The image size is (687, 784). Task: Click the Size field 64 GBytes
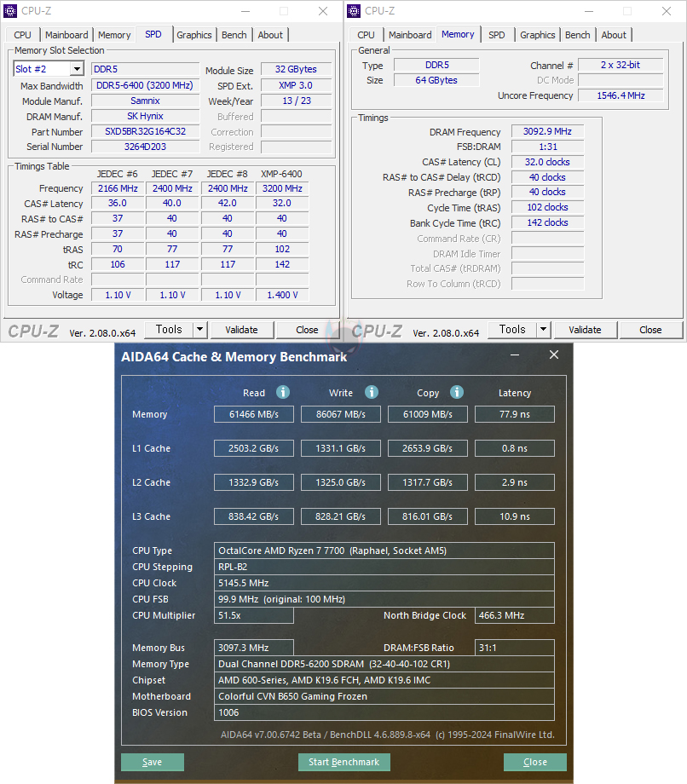click(x=436, y=80)
